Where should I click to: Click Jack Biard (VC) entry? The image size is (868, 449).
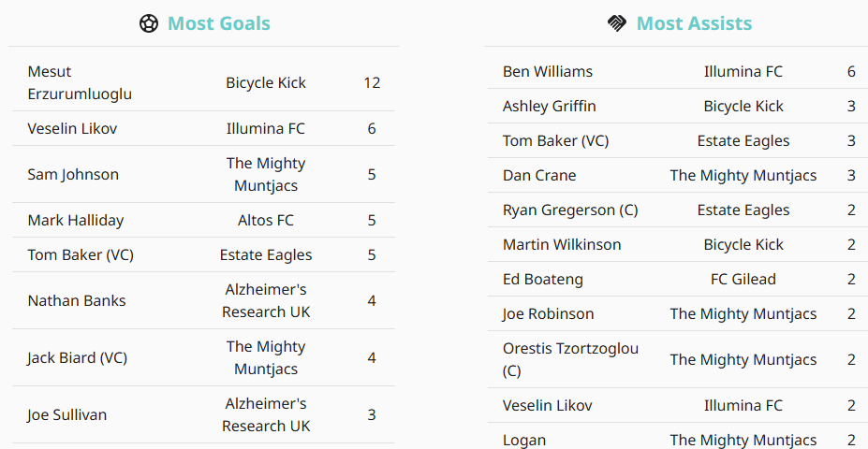click(77, 357)
